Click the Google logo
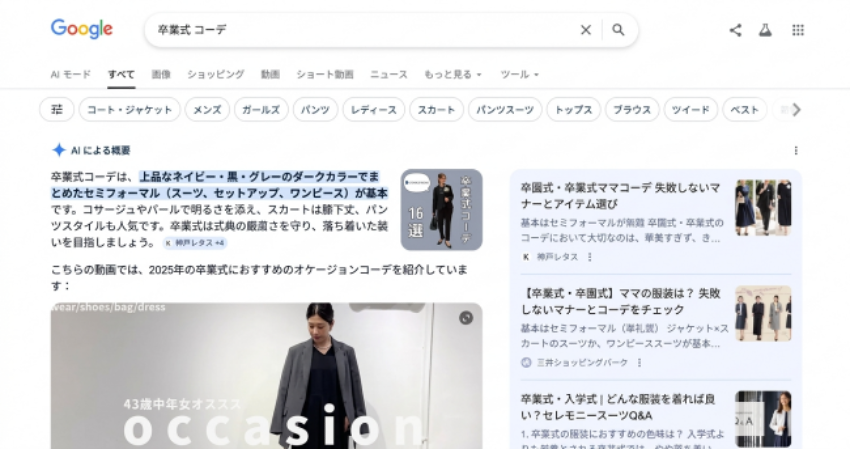The image size is (850, 450). 82,29
